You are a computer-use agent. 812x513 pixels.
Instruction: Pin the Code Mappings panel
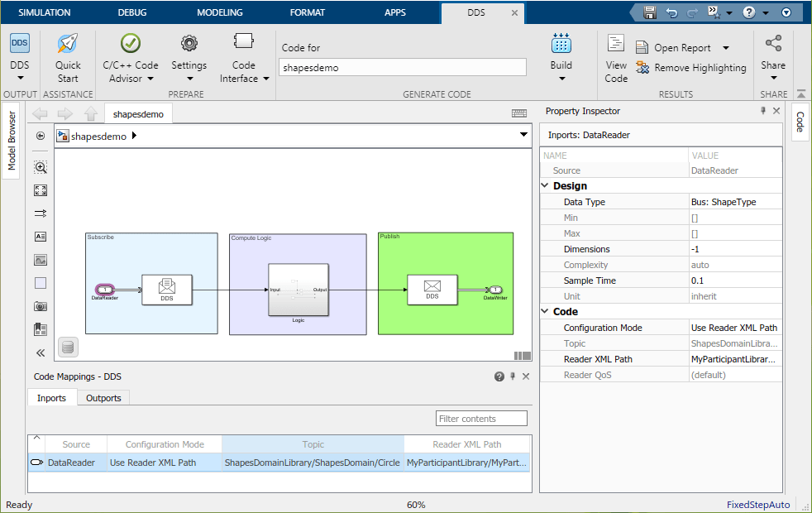pyautogui.click(x=513, y=376)
